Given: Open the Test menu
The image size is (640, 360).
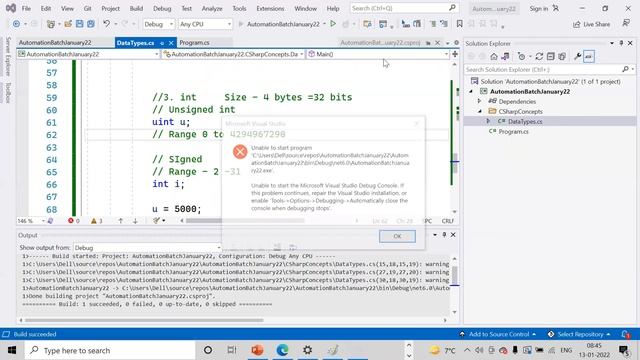Looking at the screenshot, I should 187,8.
